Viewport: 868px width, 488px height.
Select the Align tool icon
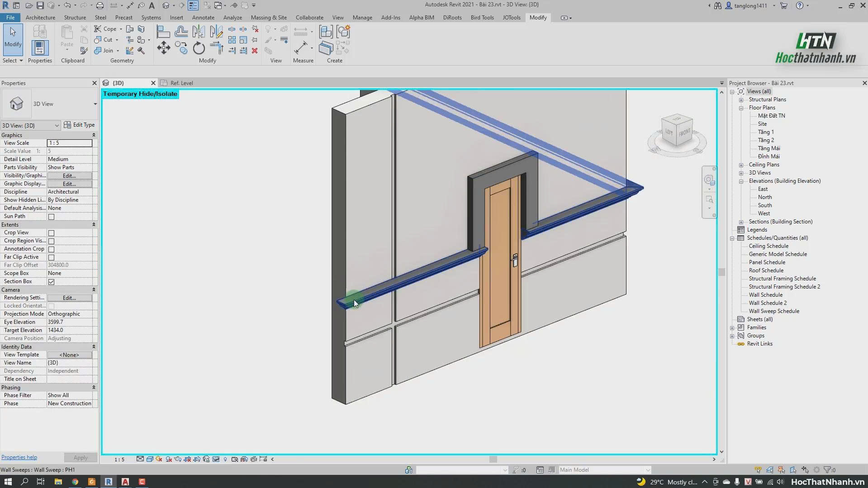pyautogui.click(x=163, y=32)
